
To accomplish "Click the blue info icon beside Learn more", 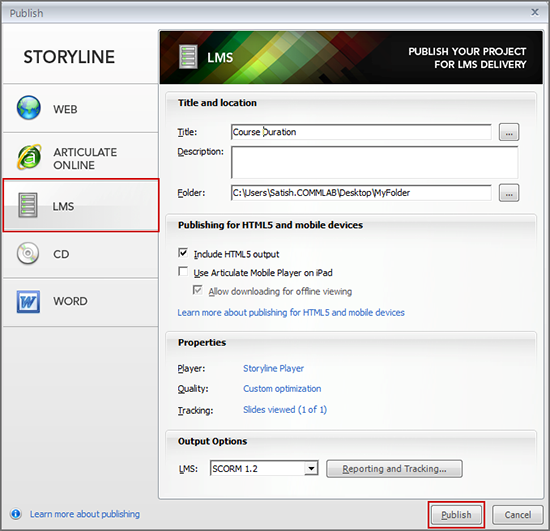I will point(15,514).
